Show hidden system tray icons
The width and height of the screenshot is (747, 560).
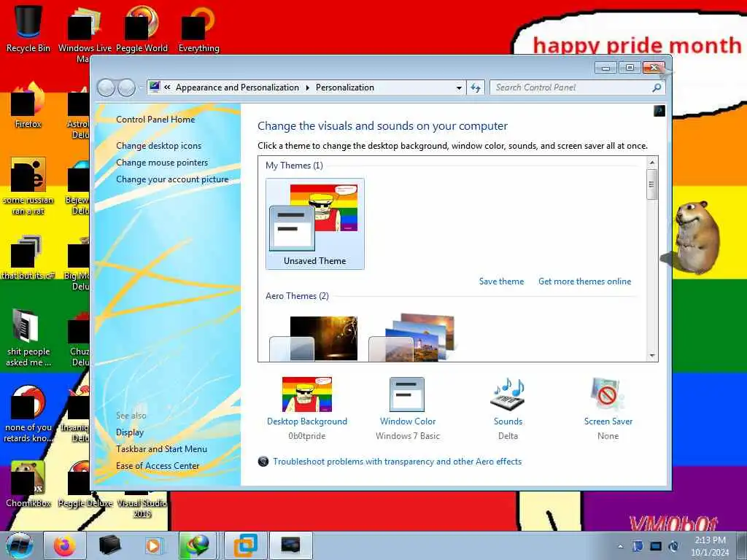(x=620, y=546)
